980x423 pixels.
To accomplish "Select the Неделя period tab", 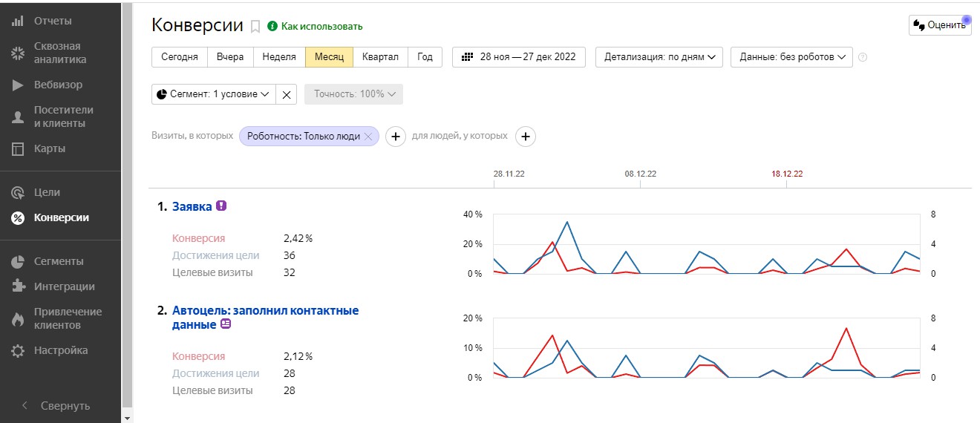I will pos(279,57).
